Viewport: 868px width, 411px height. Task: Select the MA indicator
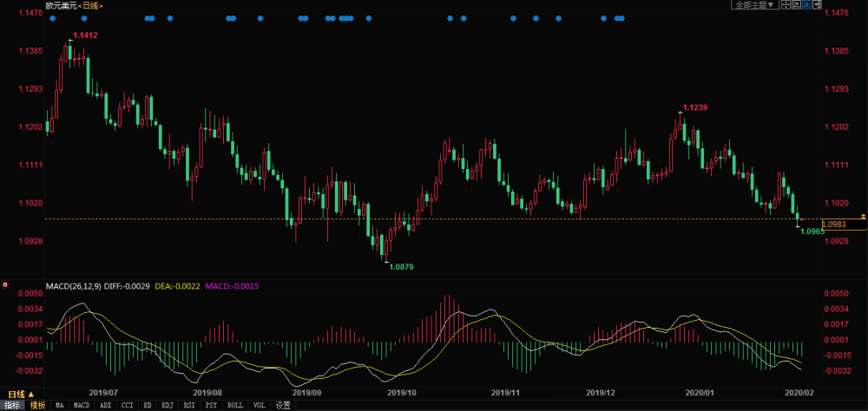tap(60, 405)
